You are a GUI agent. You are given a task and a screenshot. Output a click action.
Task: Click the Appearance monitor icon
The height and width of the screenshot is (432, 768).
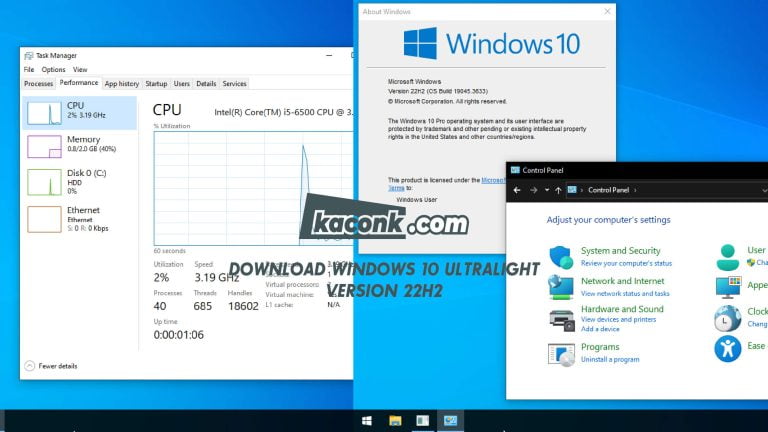728,288
